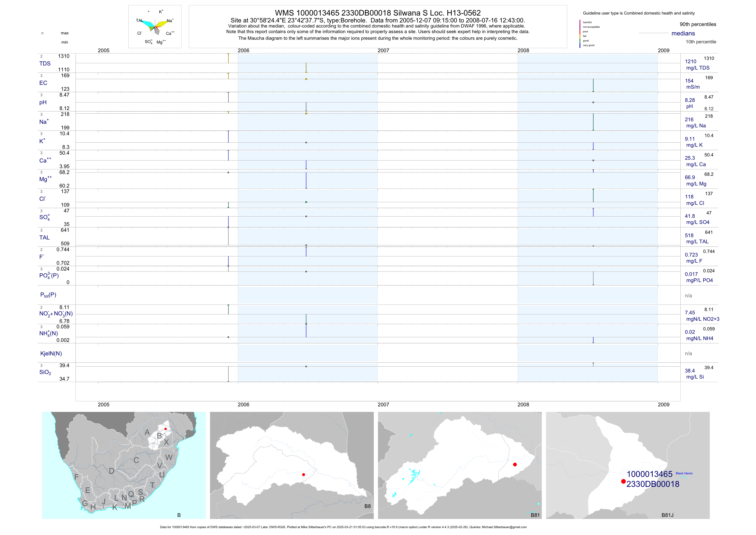Click the red site marker in the B8 catchment map
Screen dimensions: 756x535
pos(303,475)
